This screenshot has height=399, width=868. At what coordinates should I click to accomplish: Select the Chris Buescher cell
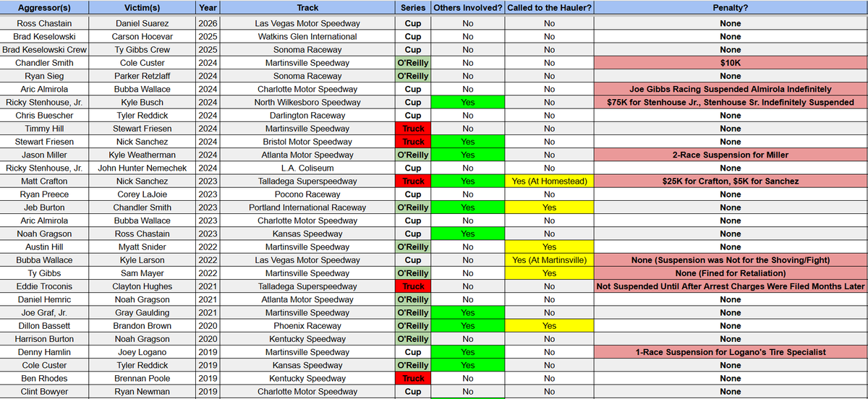pyautogui.click(x=44, y=116)
